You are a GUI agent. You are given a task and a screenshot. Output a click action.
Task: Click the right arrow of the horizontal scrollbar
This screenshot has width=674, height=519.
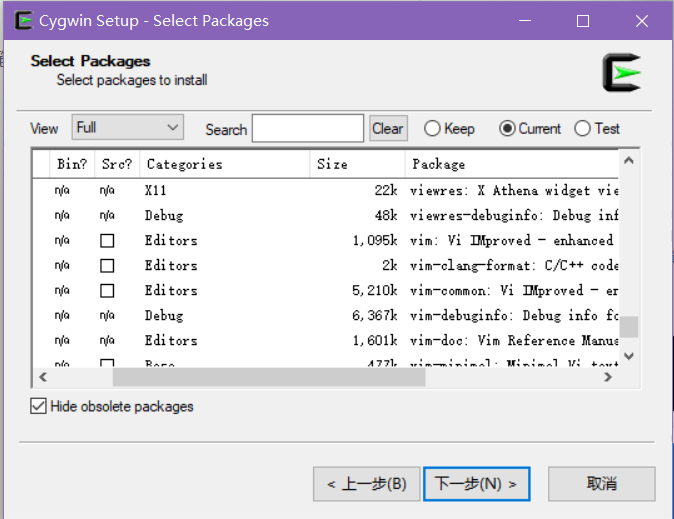point(608,377)
